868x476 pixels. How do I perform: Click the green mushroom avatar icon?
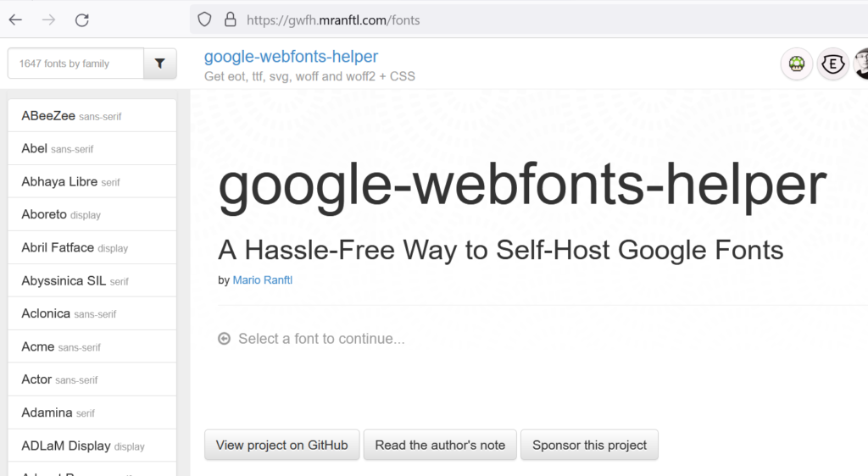[x=797, y=64]
